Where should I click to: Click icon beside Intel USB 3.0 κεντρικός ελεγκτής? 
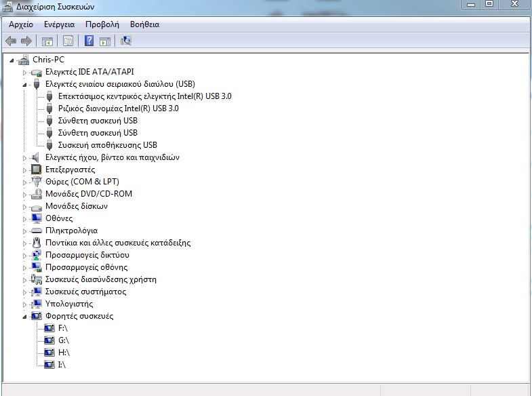click(x=49, y=96)
